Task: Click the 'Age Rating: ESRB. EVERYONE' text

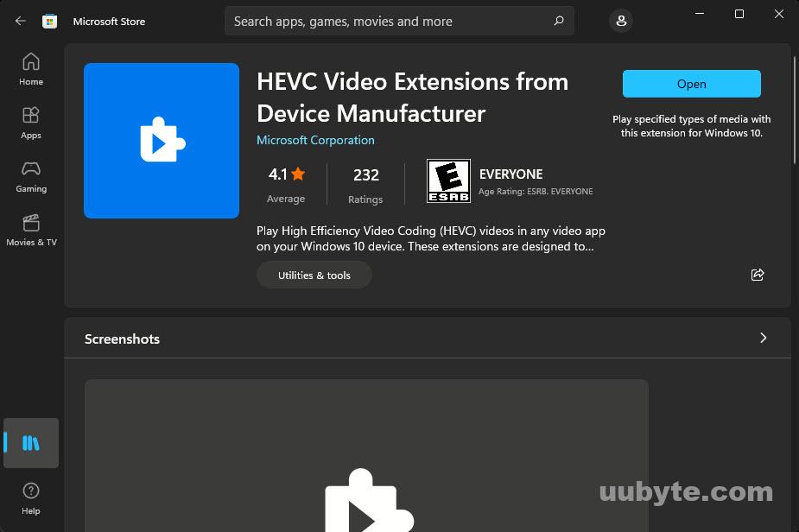Action: pos(536,192)
